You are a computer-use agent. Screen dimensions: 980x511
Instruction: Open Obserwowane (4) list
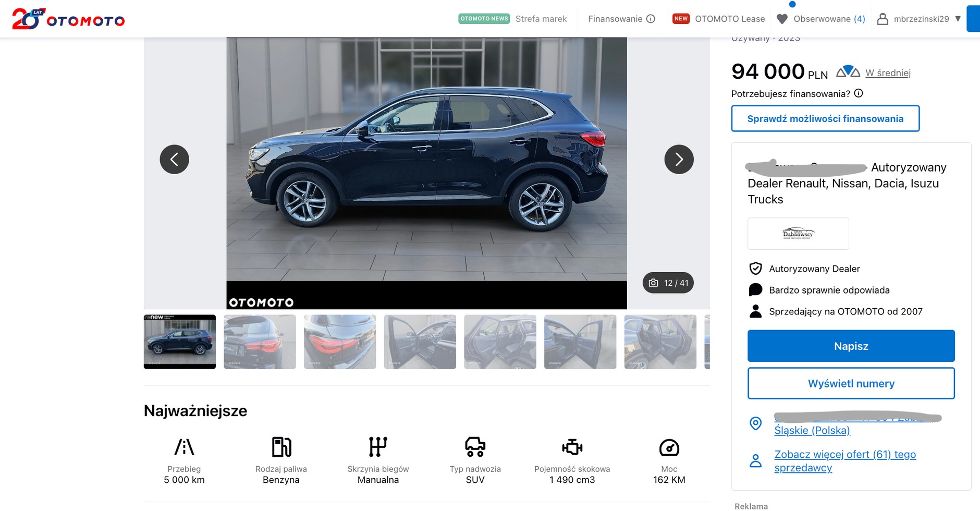point(829,19)
